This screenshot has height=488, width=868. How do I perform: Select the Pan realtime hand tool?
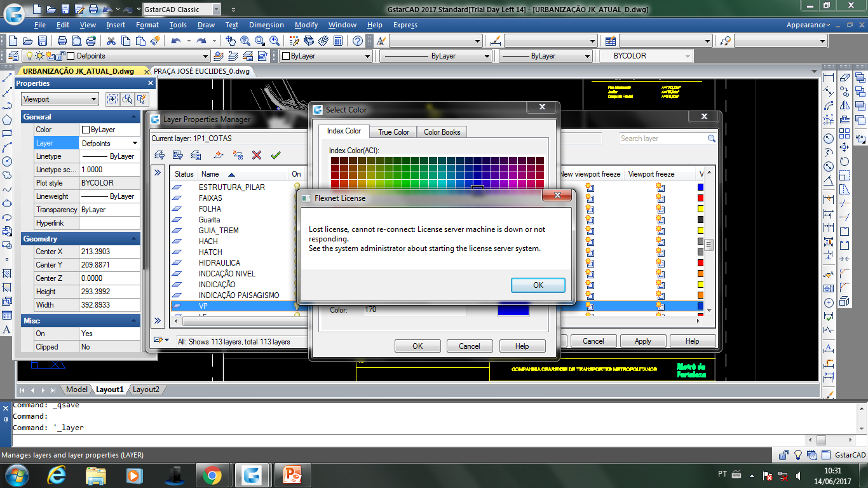tap(231, 41)
